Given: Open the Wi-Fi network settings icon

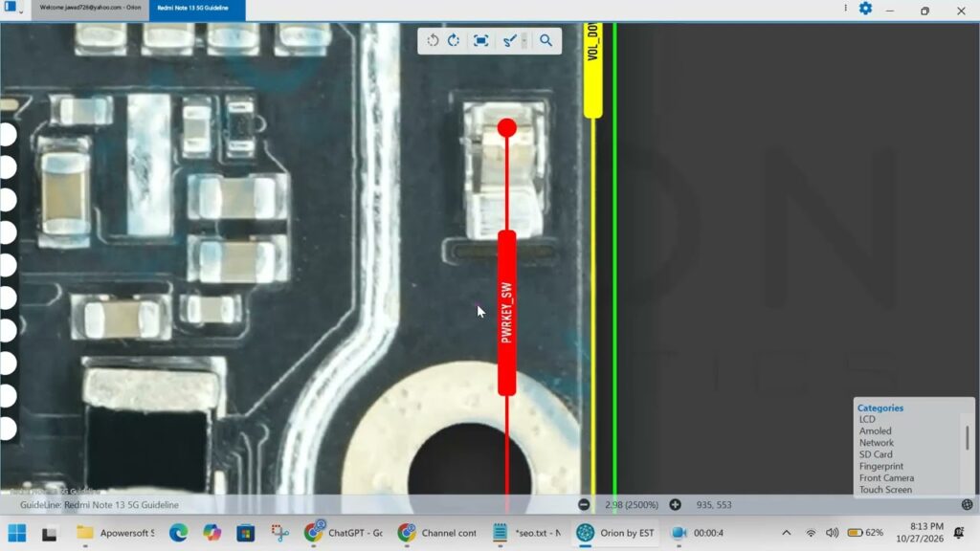Looking at the screenshot, I should (811, 533).
